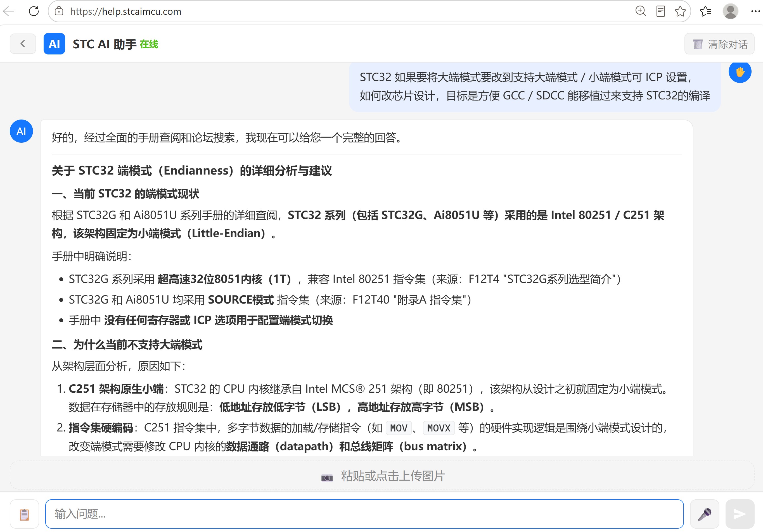Send the message with arrow button

point(740,514)
